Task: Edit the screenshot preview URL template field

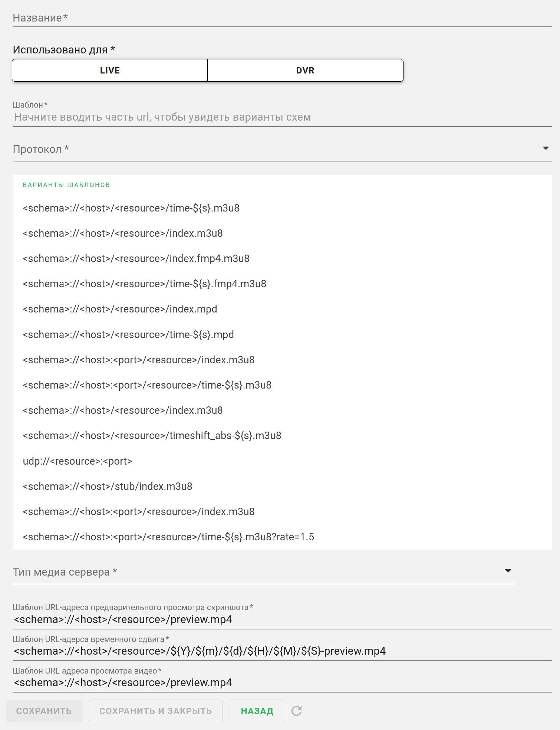Action: coord(282,619)
